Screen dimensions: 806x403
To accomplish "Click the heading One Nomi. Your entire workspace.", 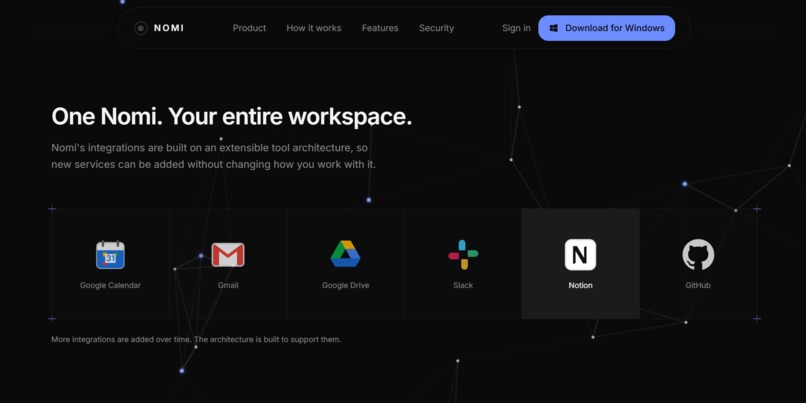I will point(232,117).
